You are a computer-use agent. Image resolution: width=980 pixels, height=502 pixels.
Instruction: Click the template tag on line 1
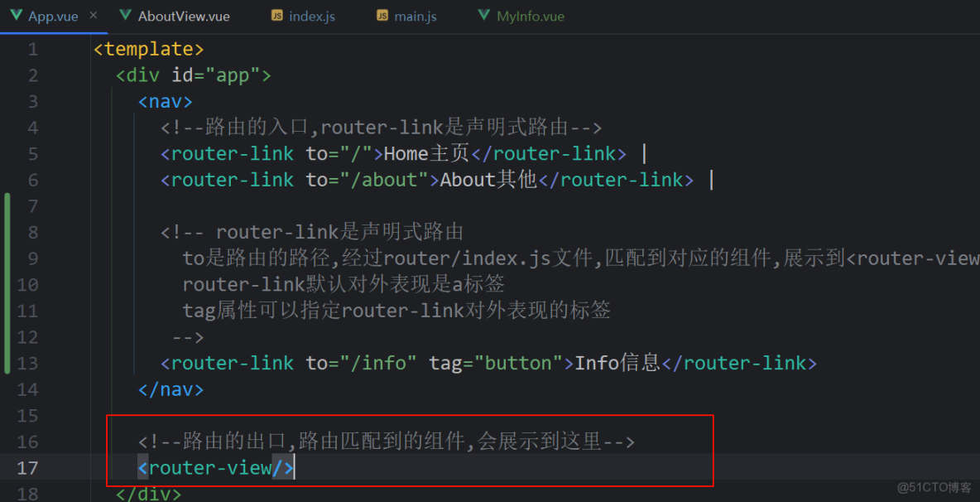(148, 49)
